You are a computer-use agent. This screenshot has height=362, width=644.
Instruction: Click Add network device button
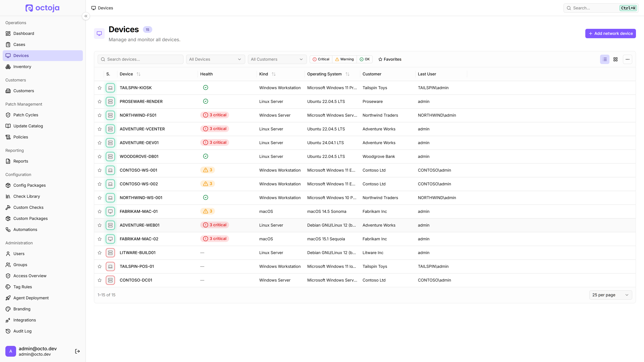coord(610,34)
